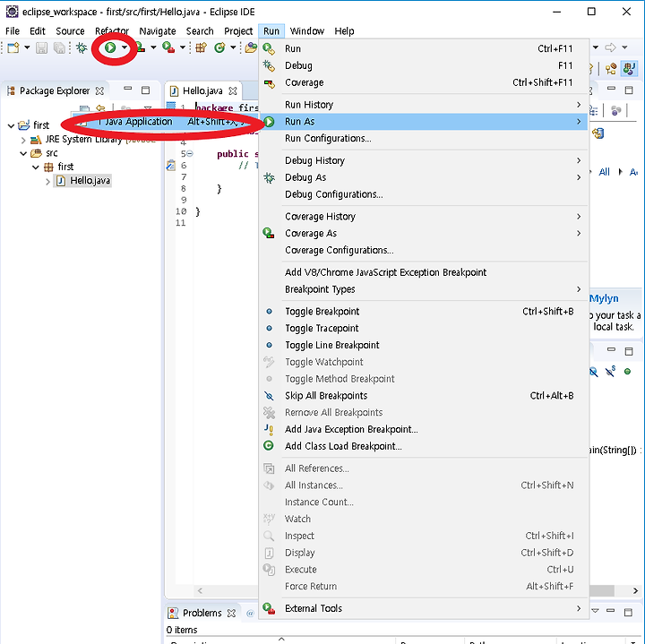This screenshot has width=645, height=644.
Task: Minimize the Package Explorer view
Action: pos(128,89)
